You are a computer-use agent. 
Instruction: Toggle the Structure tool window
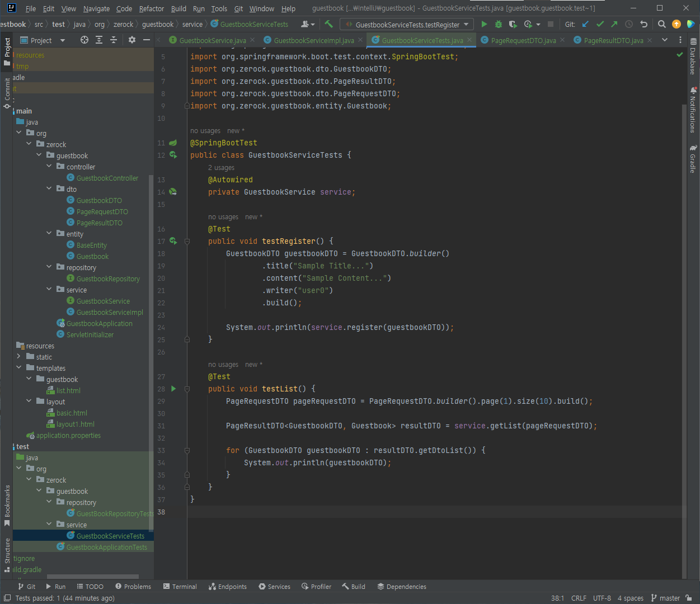tap(7, 555)
